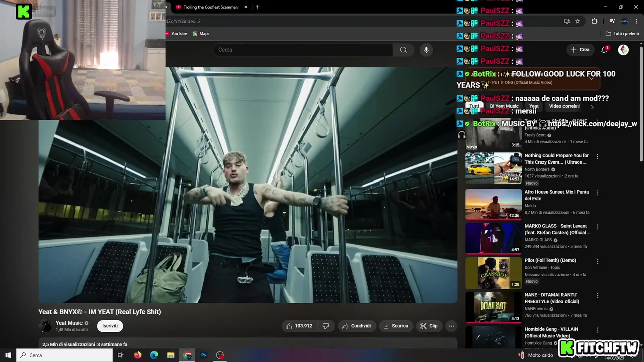Screen dimensions: 644x362
Task: Open options for Homixide Gang VILLAIN video
Action: point(598,330)
